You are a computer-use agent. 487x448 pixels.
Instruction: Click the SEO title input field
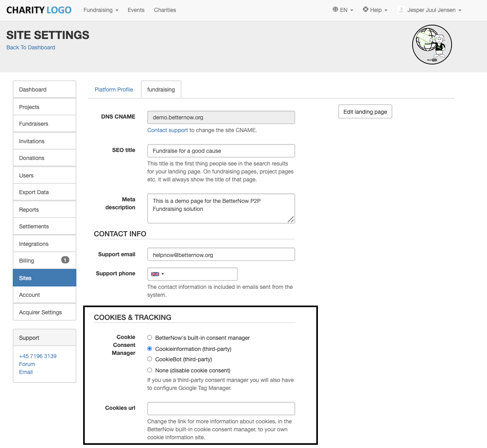click(x=221, y=151)
